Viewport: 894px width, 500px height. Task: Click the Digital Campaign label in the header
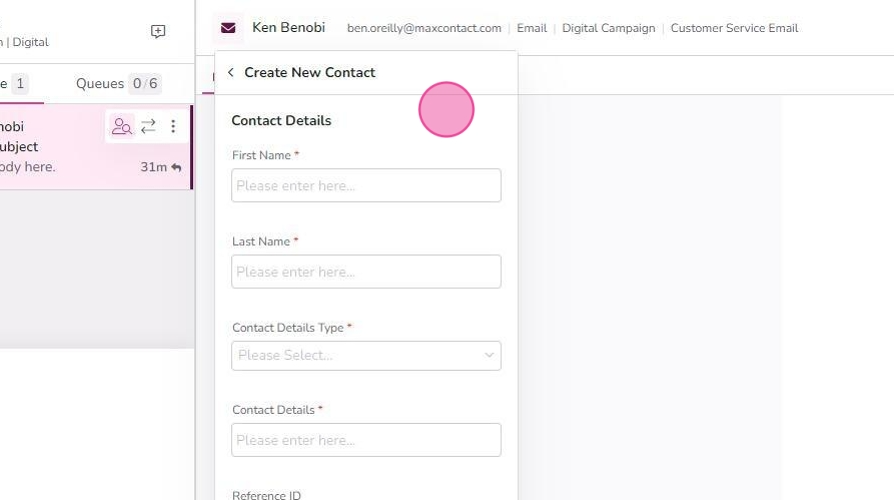pyautogui.click(x=608, y=29)
